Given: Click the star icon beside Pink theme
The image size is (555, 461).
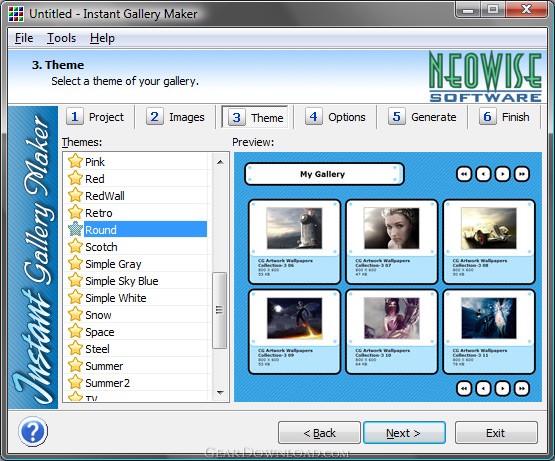Looking at the screenshot, I should 75,161.
